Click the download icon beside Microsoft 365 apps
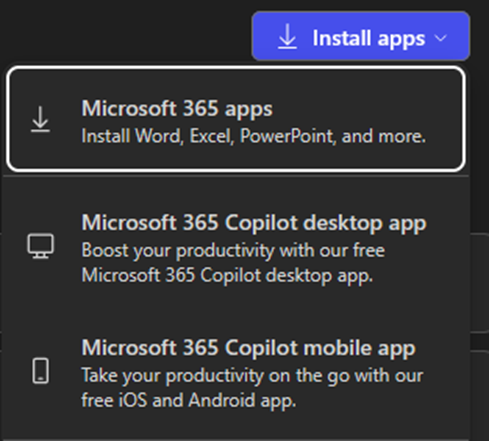 tap(40, 119)
